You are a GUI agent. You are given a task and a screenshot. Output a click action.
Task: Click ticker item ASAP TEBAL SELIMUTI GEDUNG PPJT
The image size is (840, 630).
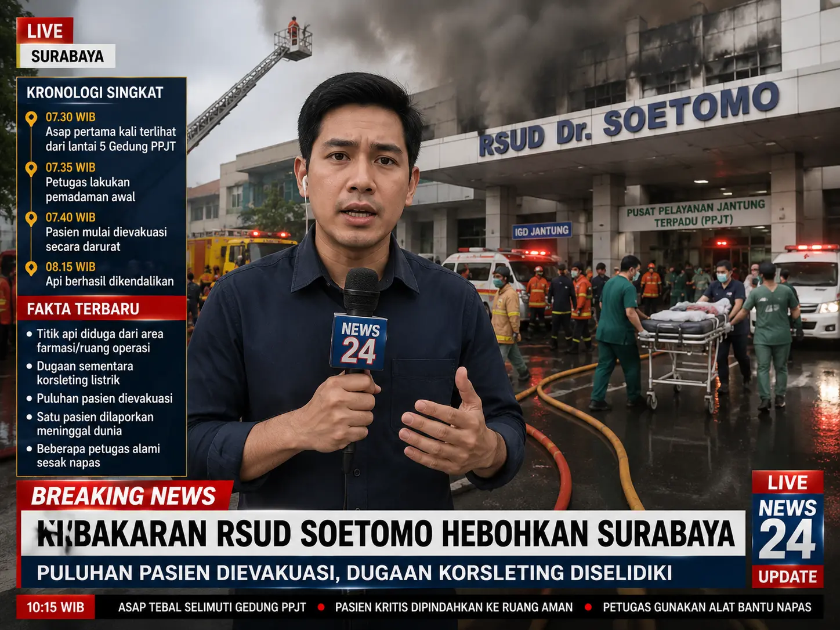click(x=212, y=607)
